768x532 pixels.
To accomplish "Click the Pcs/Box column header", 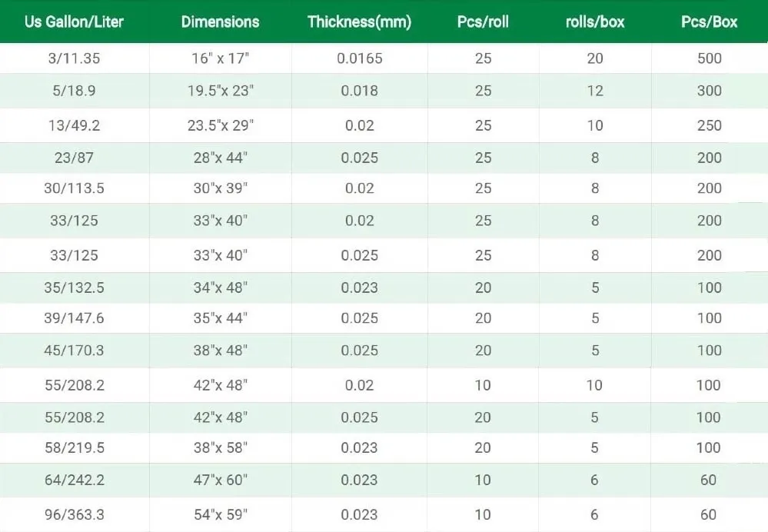I will click(x=709, y=22).
